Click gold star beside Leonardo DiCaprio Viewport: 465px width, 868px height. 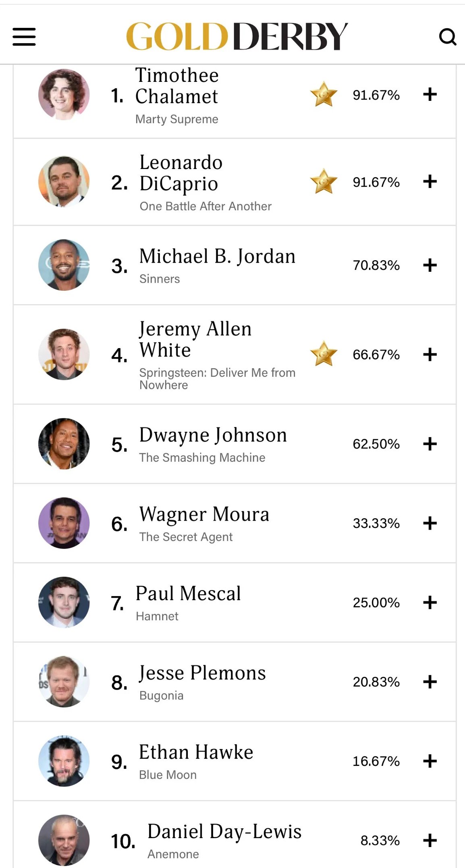coord(324,182)
